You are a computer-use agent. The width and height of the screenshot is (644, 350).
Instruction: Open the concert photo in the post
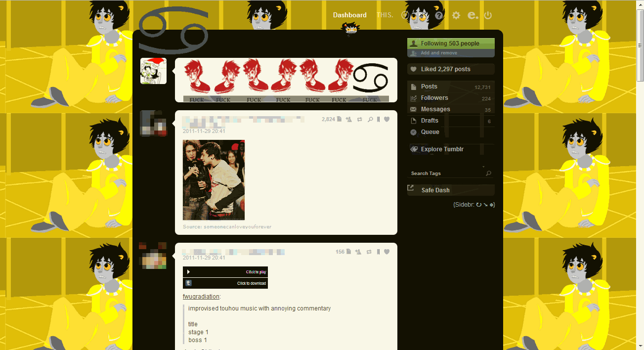(214, 180)
